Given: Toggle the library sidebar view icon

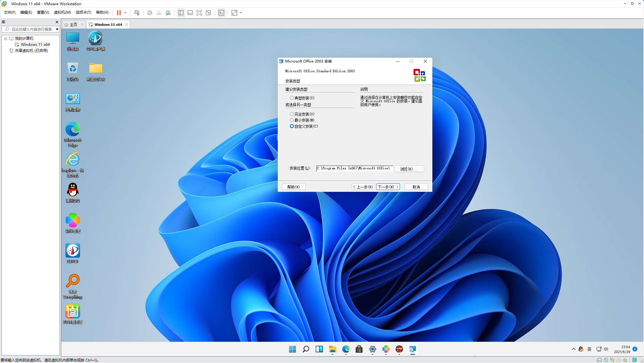Looking at the screenshot, I should point(181,13).
